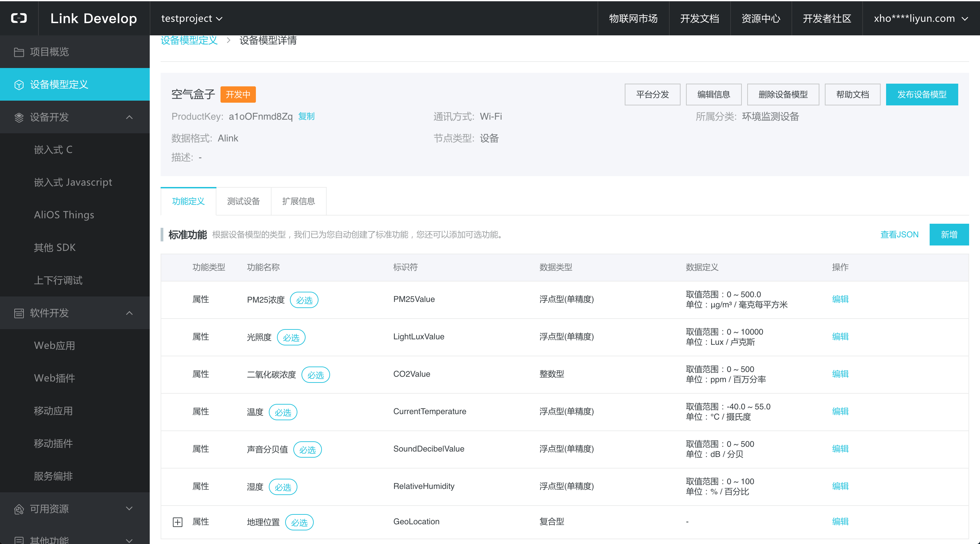The width and height of the screenshot is (980, 544).
Task: Open 开发文档 in the top navigation
Action: 700,18
